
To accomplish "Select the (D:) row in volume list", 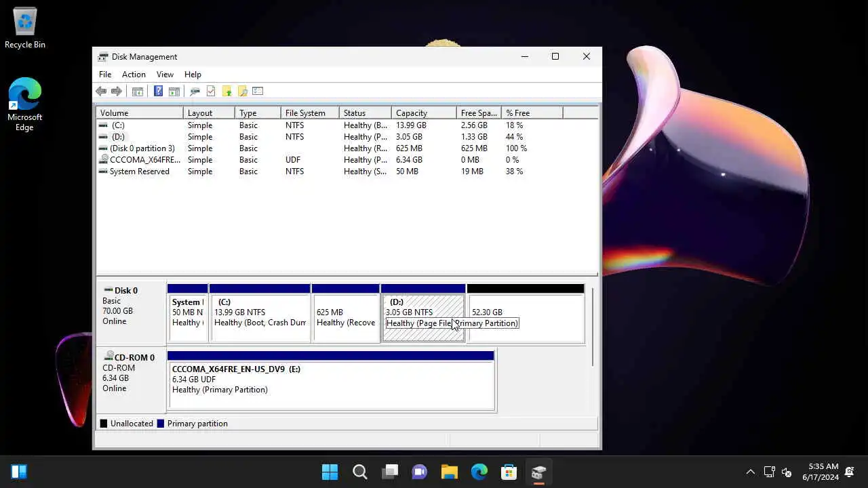I will [347, 137].
